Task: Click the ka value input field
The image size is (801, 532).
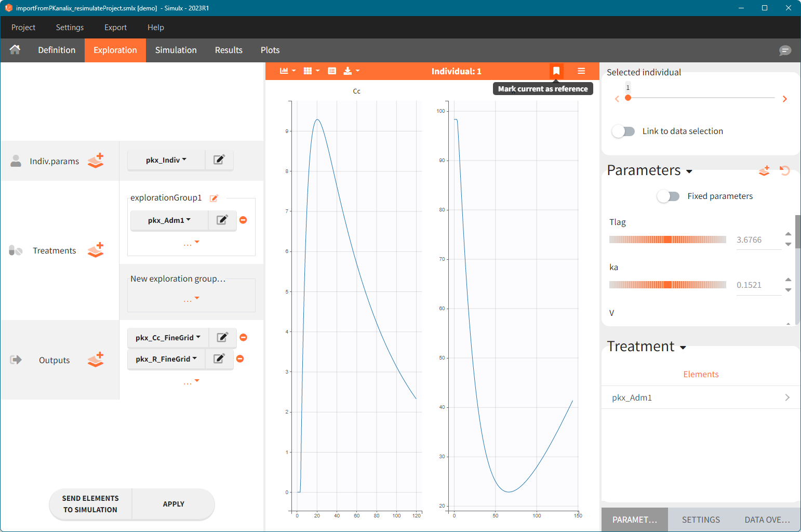Action: point(758,285)
